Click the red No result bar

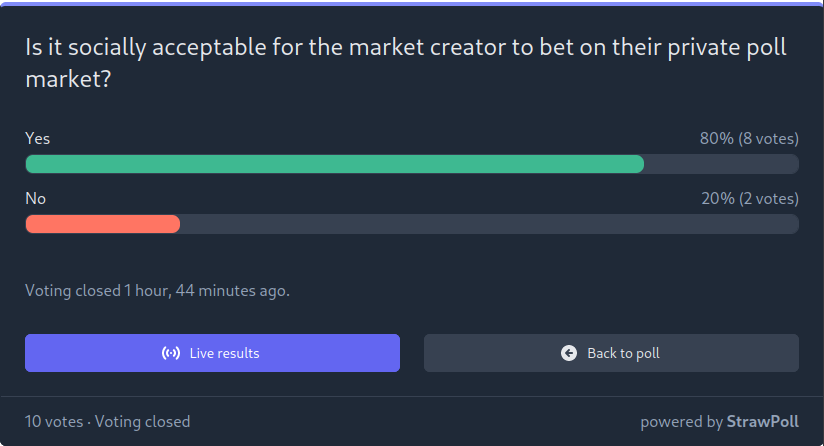click(x=102, y=224)
